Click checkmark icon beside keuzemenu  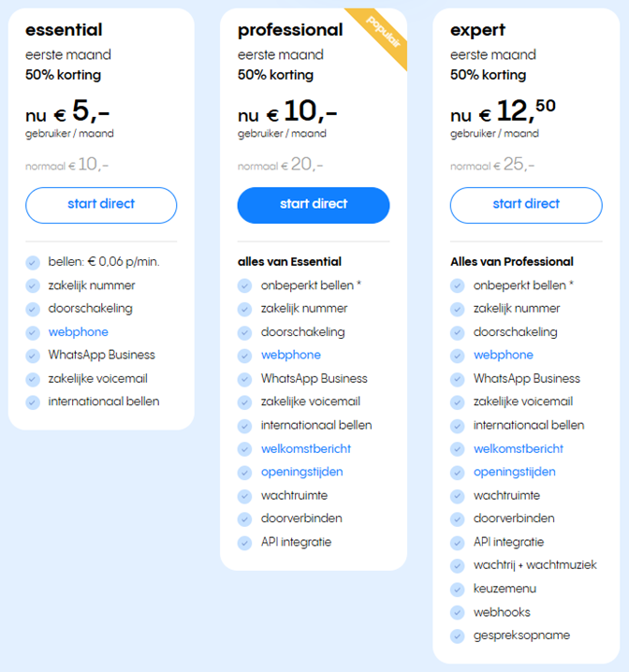pos(458,590)
